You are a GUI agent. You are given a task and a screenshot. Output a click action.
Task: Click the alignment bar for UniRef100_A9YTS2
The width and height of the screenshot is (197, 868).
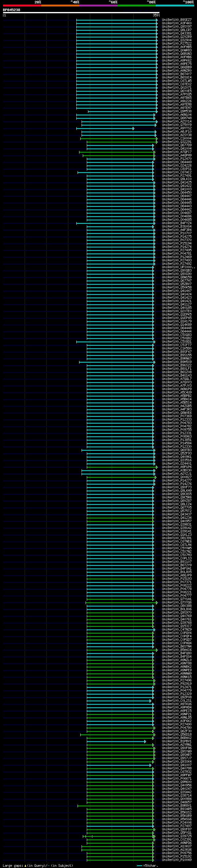105,128
